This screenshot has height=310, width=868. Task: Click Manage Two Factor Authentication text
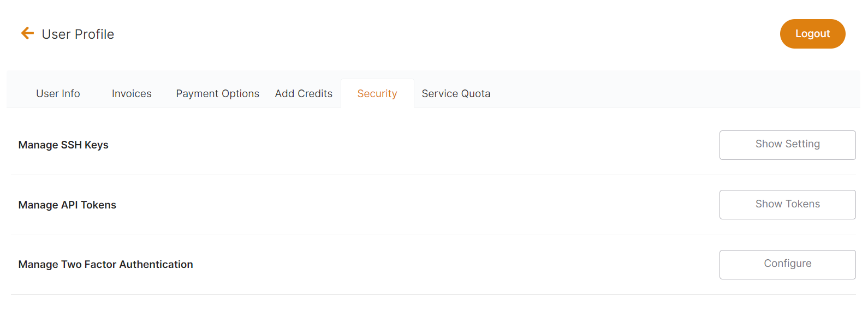pos(105,265)
